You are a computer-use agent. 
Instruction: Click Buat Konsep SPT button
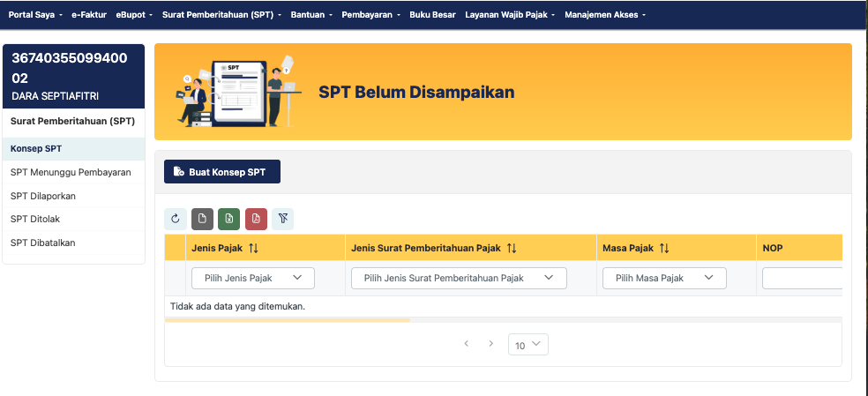pos(222,172)
